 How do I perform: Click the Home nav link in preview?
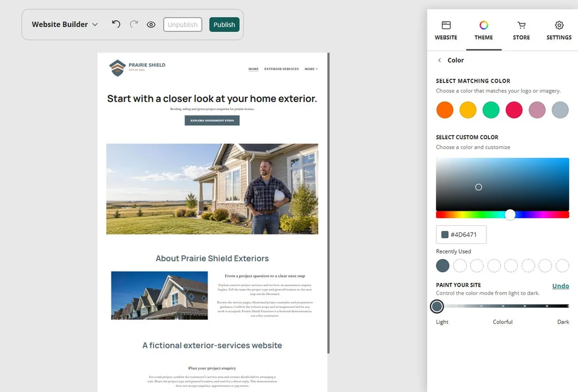pos(253,69)
